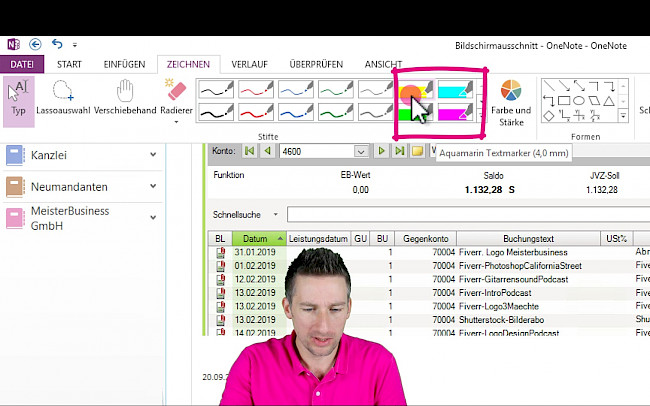Open the Kanzlei notebook

49,156
